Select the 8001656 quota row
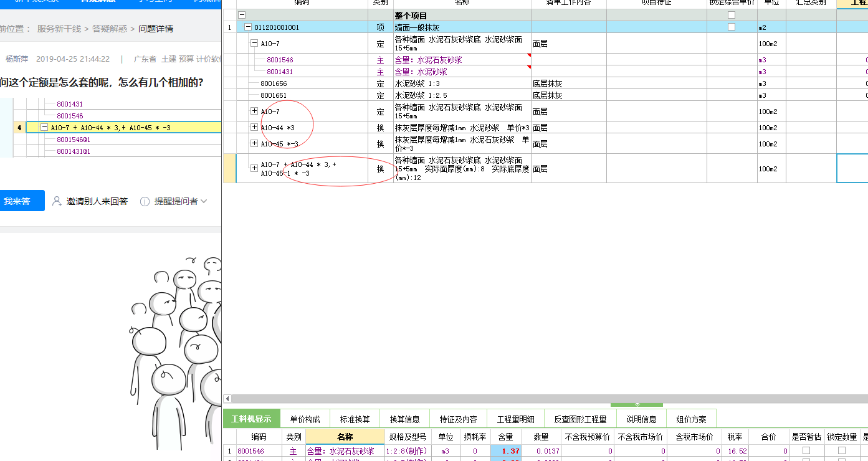This screenshot has height=461, width=868. click(x=274, y=83)
